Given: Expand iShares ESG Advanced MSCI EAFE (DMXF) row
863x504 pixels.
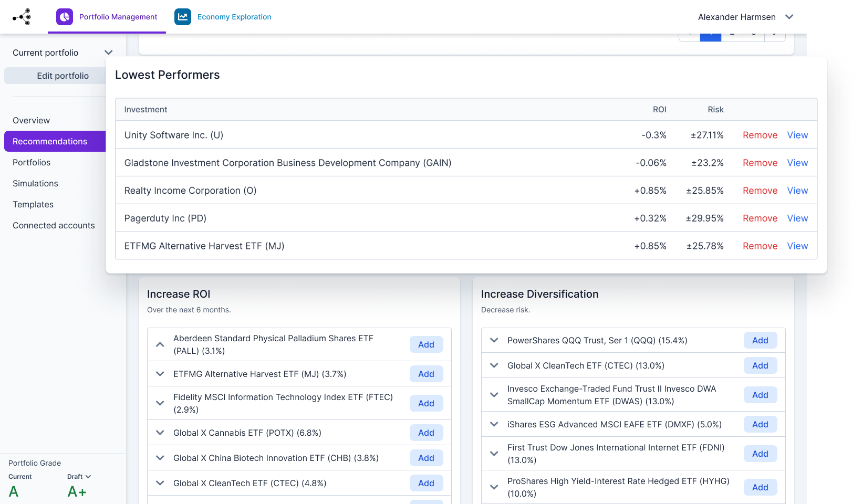Looking at the screenshot, I should click(x=494, y=424).
